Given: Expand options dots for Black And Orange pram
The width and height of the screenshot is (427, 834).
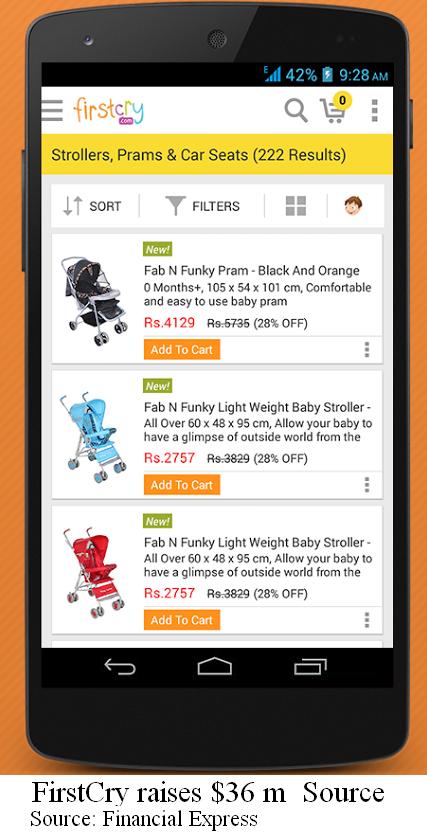Looking at the screenshot, I should (367, 349).
